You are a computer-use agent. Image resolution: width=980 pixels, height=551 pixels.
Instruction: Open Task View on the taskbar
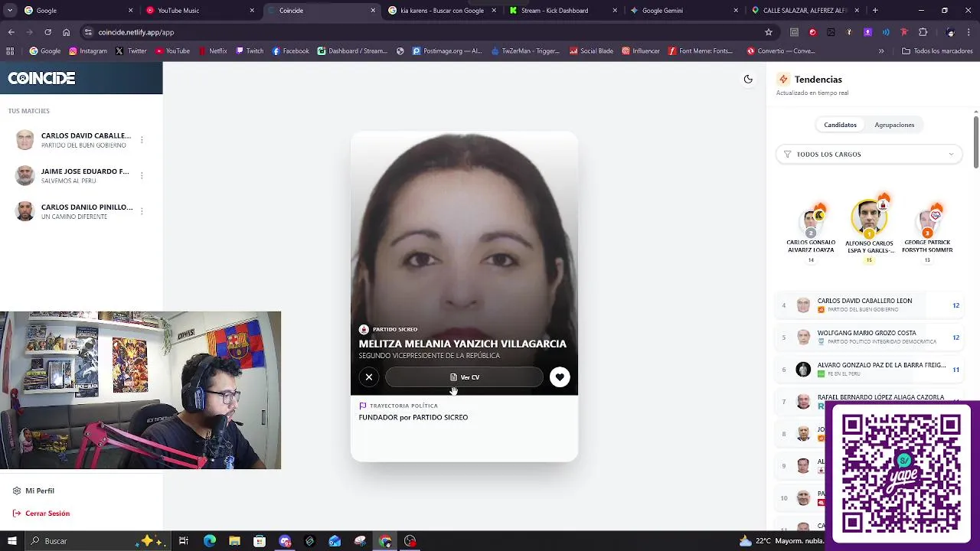(x=184, y=541)
